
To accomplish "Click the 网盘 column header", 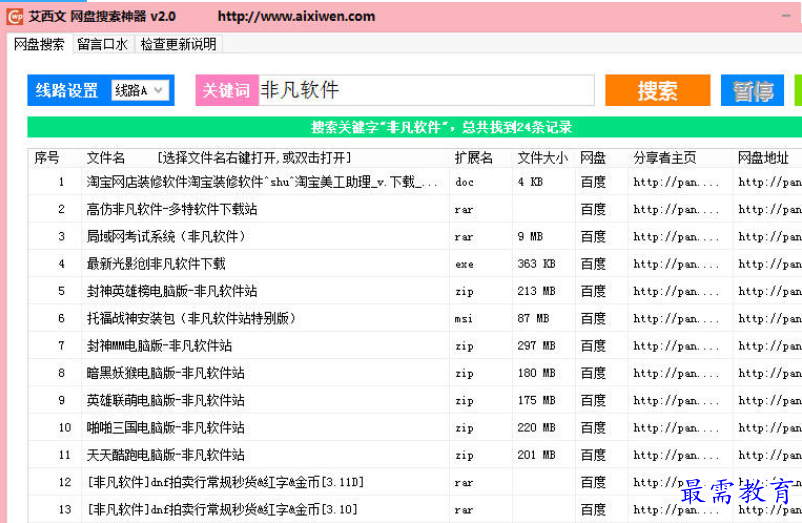I will (x=593, y=158).
